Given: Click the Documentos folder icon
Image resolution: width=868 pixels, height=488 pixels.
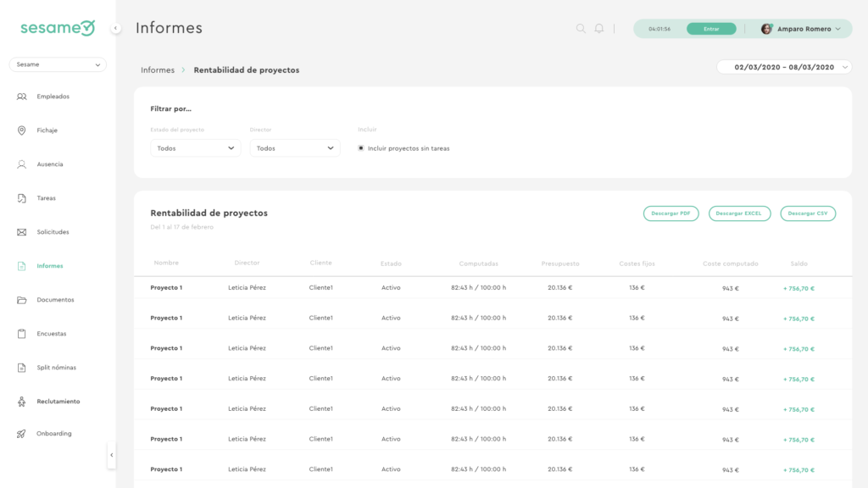Looking at the screenshot, I should click(21, 300).
